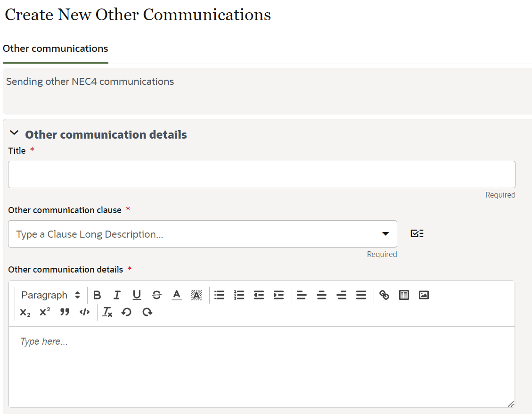
Task: Clear text formatting with the Tx icon
Action: tap(107, 312)
